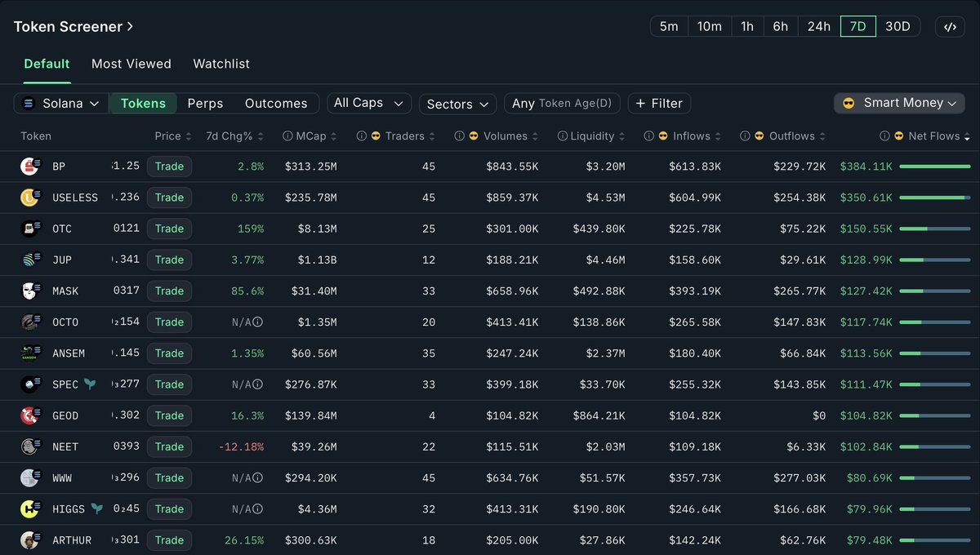Click the HIGGS token logo icon
980x555 pixels.
click(30, 509)
